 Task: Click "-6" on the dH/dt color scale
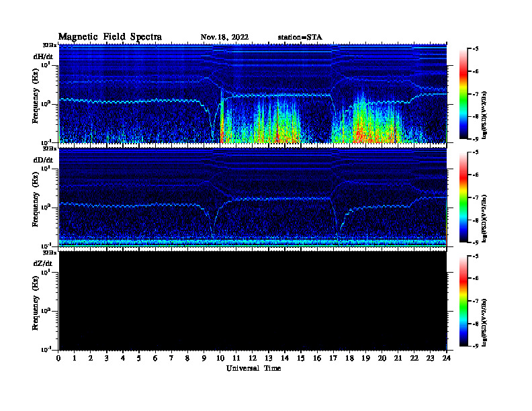pos(476,71)
